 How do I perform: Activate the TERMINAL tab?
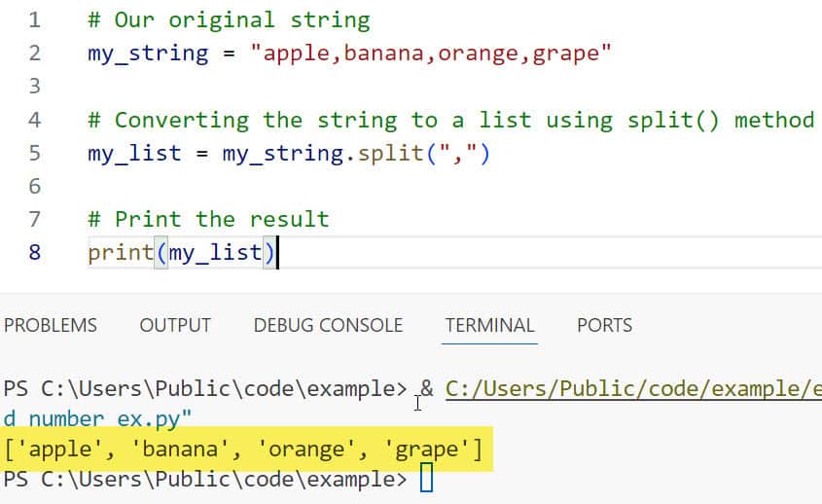(x=489, y=325)
